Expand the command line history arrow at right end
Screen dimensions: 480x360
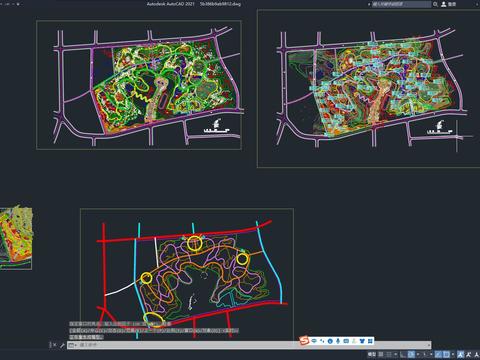coord(429,345)
